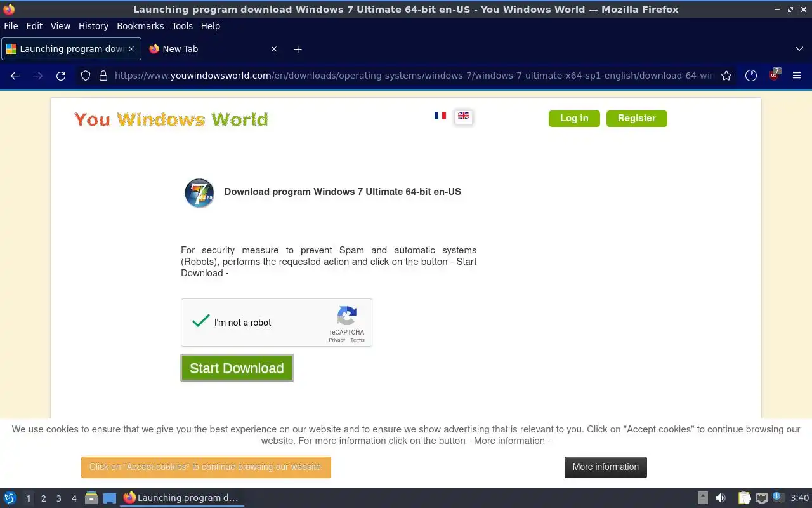Image resolution: width=812 pixels, height=508 pixels.
Task: Close the Launching program download tab
Action: click(131, 49)
